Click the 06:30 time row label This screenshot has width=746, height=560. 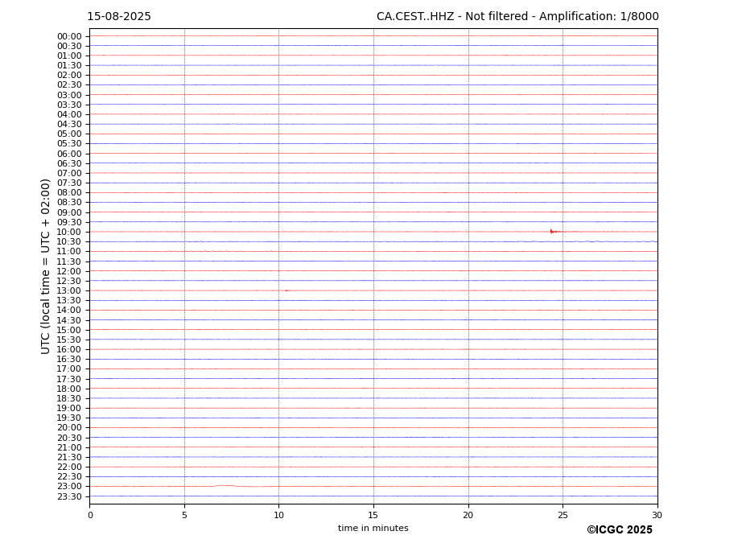69,163
